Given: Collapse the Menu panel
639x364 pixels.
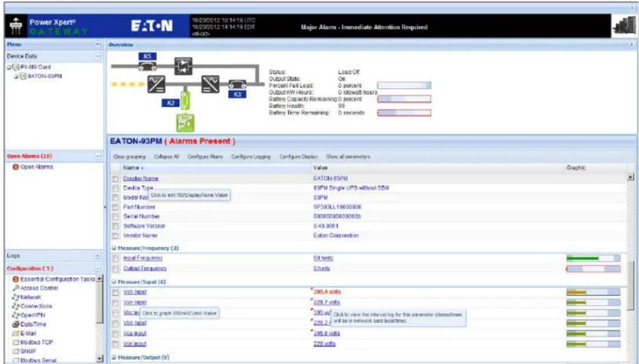Looking at the screenshot, I should [x=97, y=44].
